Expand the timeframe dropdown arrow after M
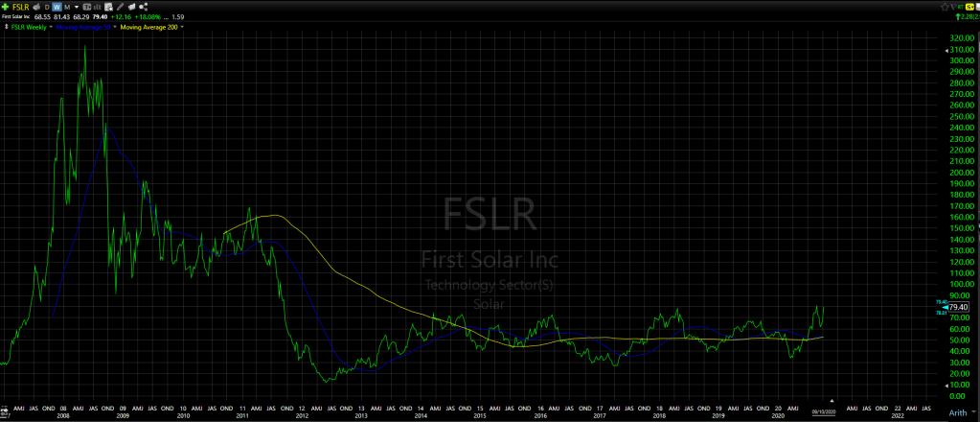 pyautogui.click(x=75, y=7)
